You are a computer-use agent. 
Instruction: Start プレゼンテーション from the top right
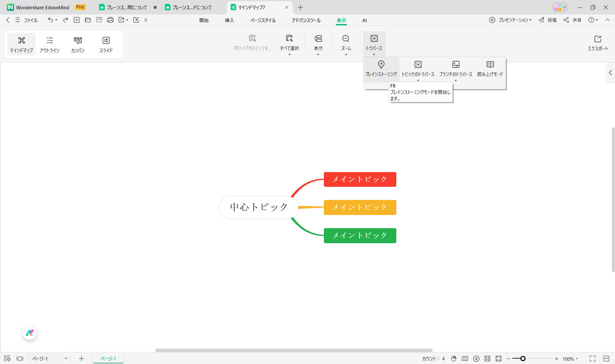pos(510,20)
